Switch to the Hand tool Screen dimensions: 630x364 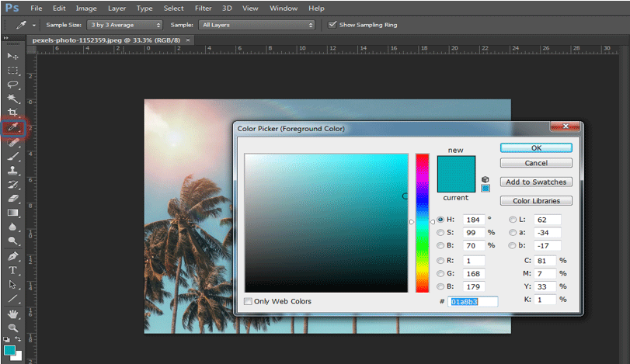coord(13,314)
